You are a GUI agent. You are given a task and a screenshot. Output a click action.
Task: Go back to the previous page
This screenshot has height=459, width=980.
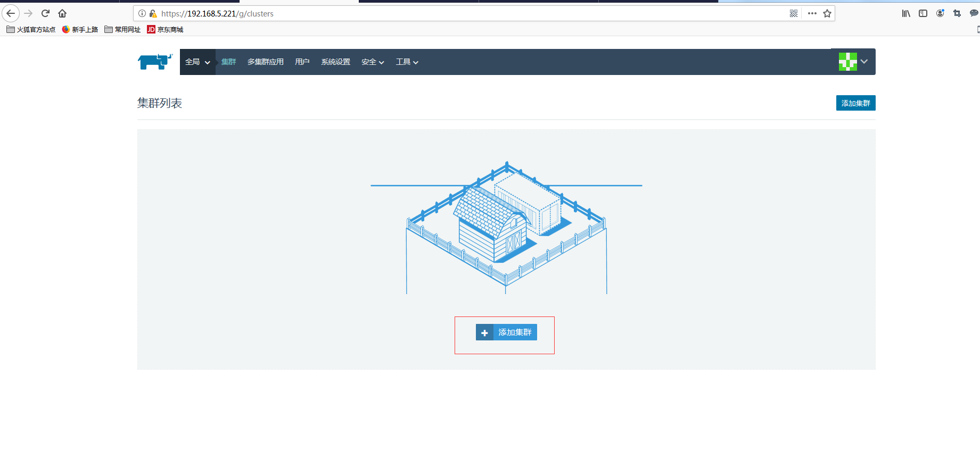coord(11,13)
